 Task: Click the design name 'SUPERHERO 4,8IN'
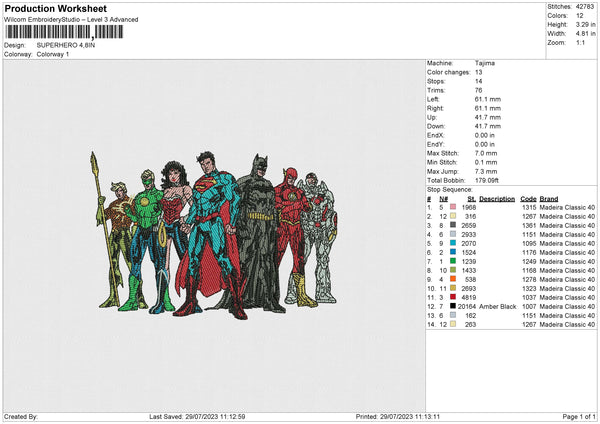[x=66, y=45]
